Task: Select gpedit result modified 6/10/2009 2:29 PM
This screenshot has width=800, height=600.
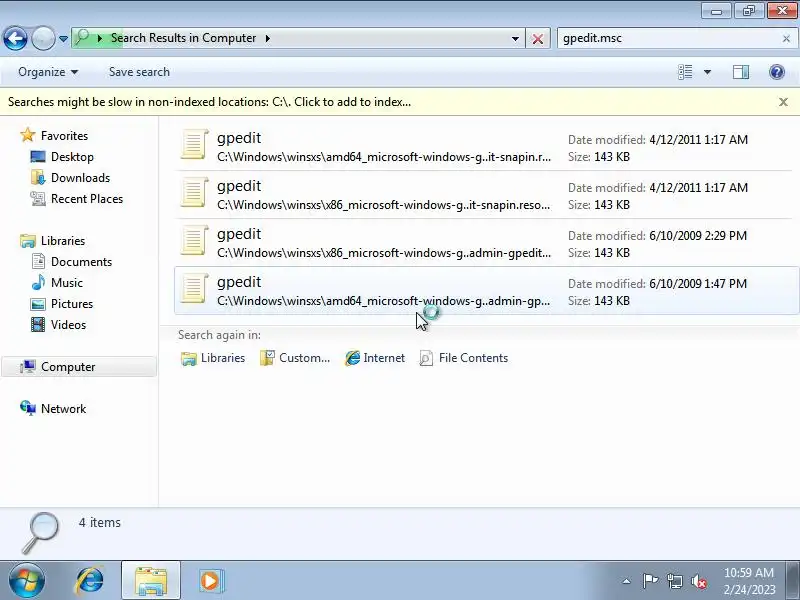Action: [x=486, y=242]
